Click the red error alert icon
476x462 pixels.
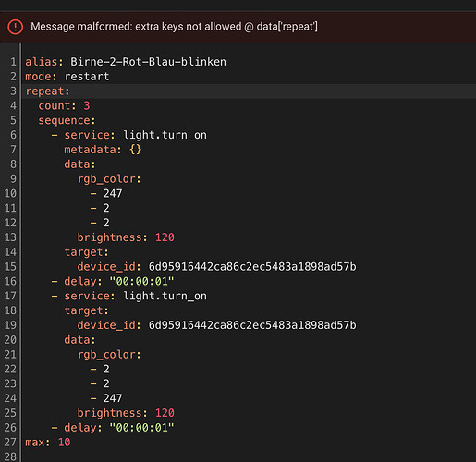coord(15,27)
